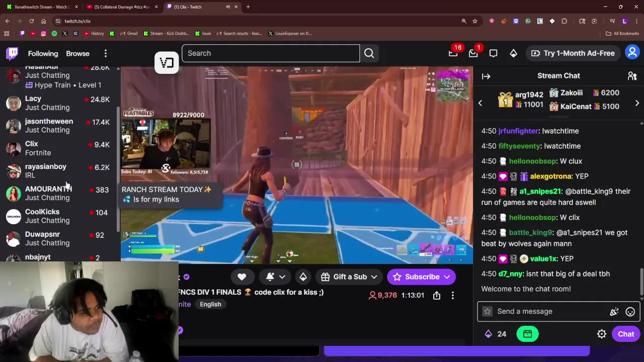The height and width of the screenshot is (362, 644).
Task: Switch to Xenathewitch Stream browser tab
Action: (41, 7)
